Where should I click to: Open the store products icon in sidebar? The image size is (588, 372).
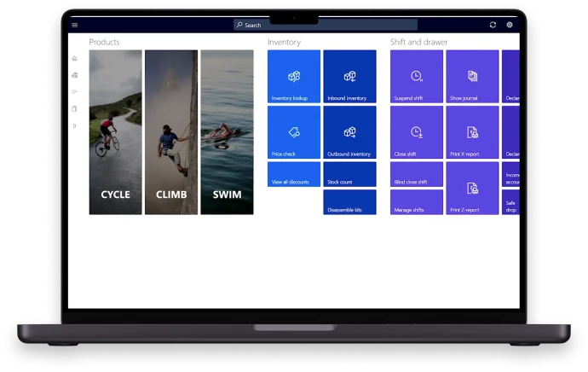click(75, 75)
